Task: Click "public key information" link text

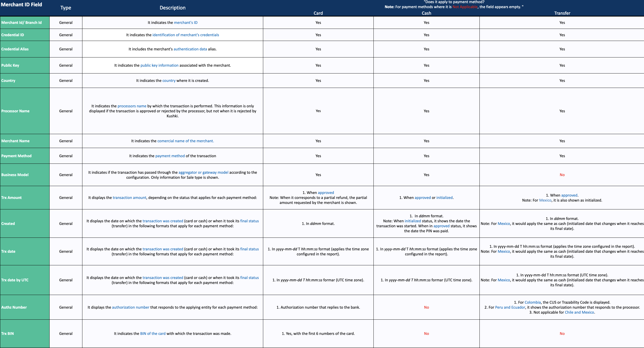Action: [159, 65]
